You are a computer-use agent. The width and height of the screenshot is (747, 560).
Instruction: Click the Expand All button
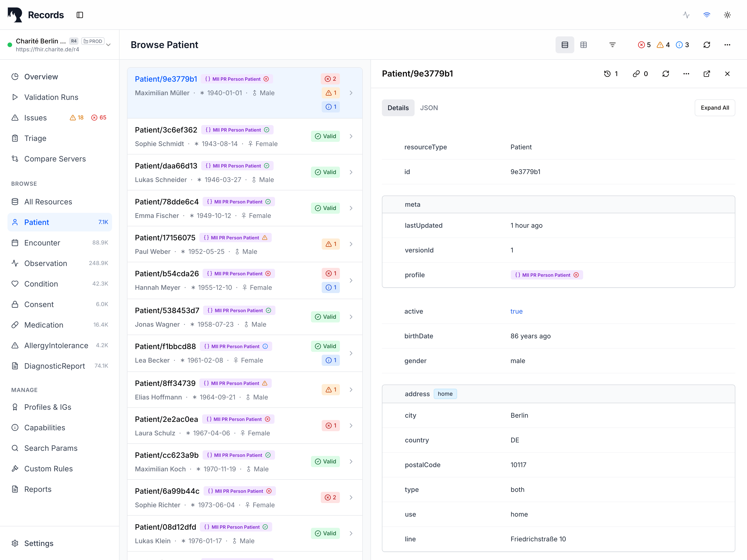pos(715,108)
